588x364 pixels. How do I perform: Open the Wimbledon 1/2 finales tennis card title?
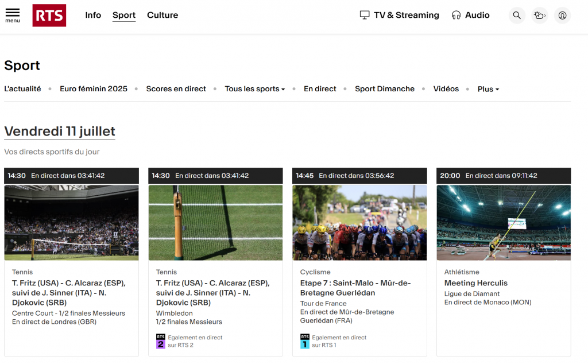(212, 293)
